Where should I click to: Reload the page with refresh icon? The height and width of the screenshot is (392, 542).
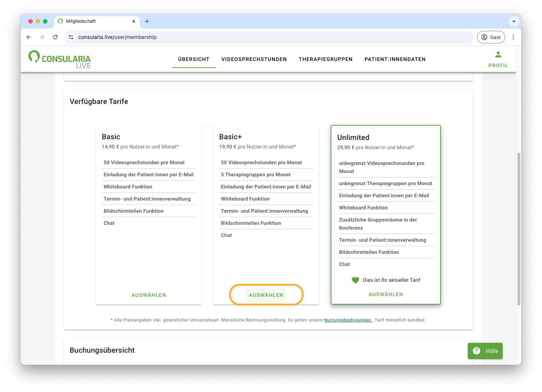55,37
